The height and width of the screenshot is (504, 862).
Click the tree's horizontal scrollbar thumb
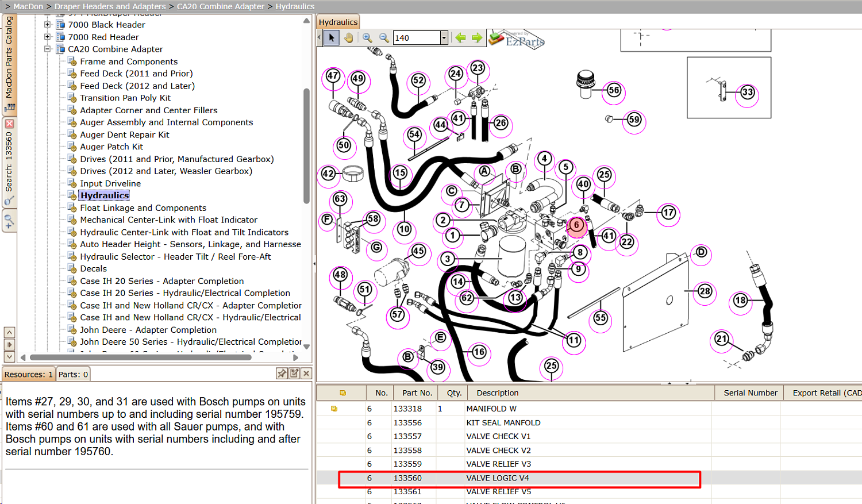140,357
